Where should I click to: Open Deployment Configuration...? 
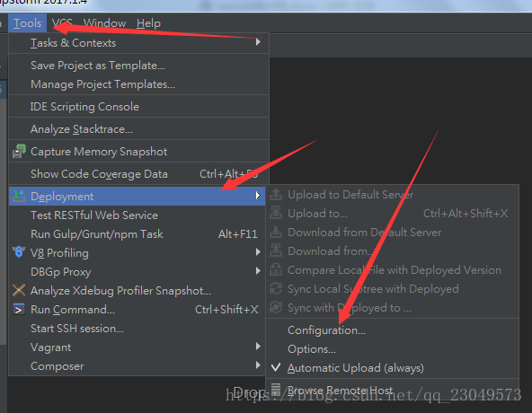point(327,330)
